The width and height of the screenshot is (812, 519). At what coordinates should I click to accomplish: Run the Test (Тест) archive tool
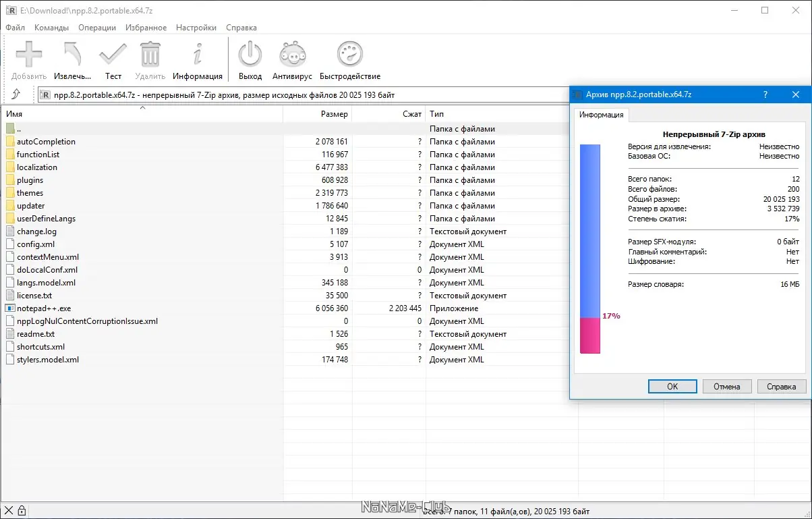coord(113,55)
